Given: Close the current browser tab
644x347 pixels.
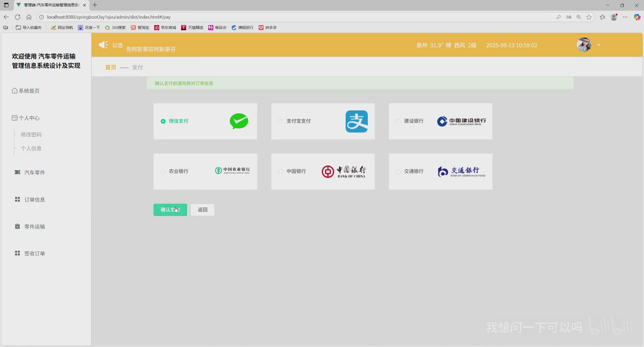Looking at the screenshot, I should pyautogui.click(x=85, y=5).
